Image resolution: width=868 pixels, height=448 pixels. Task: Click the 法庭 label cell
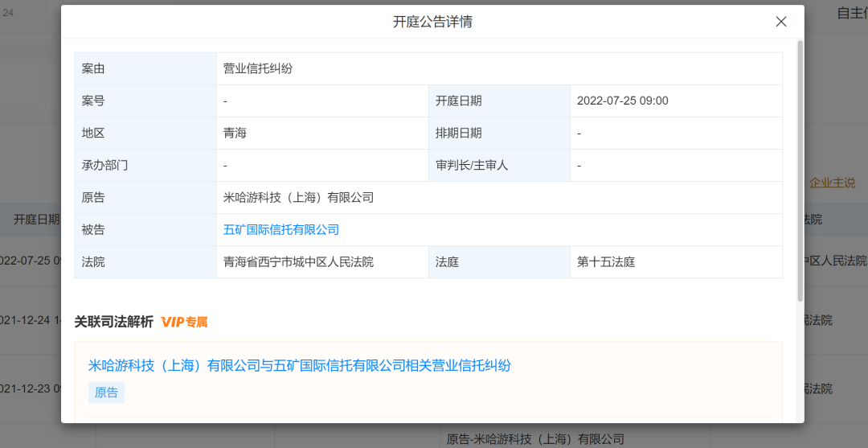(x=499, y=262)
